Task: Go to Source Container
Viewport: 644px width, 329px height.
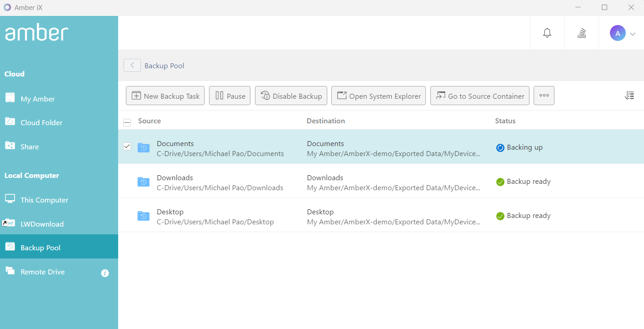Action: click(x=480, y=96)
